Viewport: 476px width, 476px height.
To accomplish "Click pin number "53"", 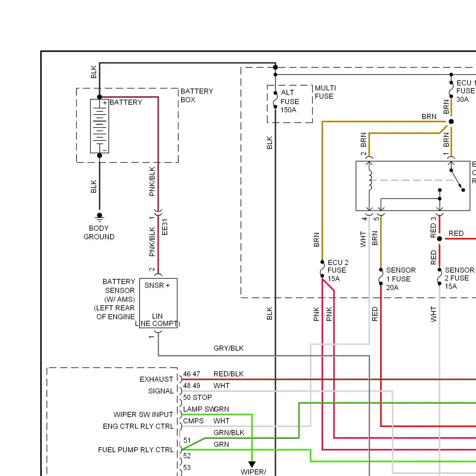I will click(x=187, y=467).
